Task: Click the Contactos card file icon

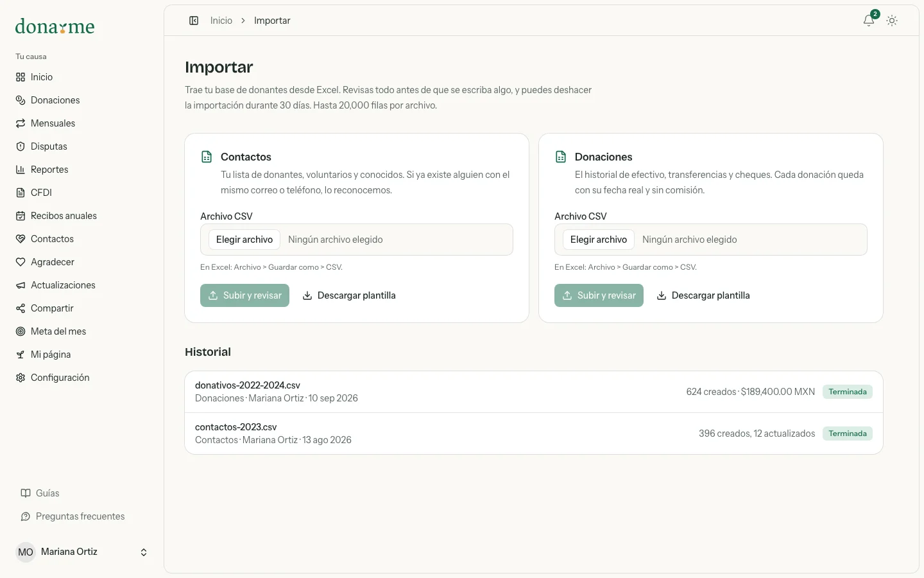Action: coord(207,157)
